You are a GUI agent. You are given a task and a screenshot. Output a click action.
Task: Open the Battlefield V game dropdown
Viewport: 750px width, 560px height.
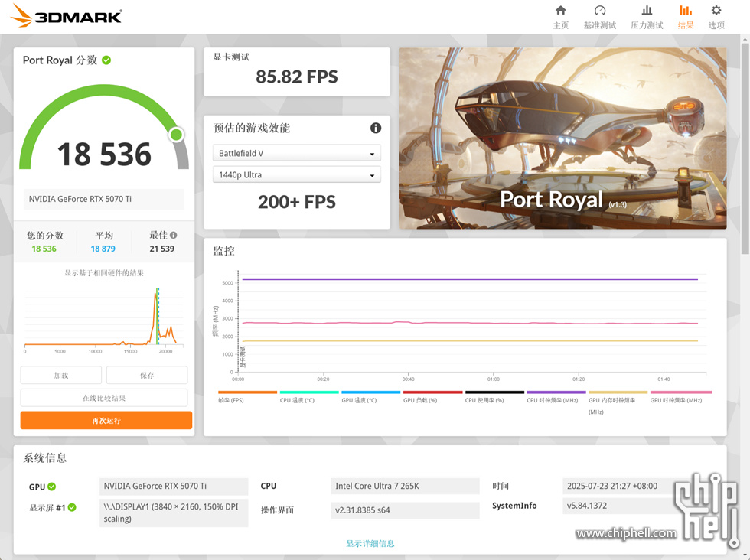click(297, 154)
